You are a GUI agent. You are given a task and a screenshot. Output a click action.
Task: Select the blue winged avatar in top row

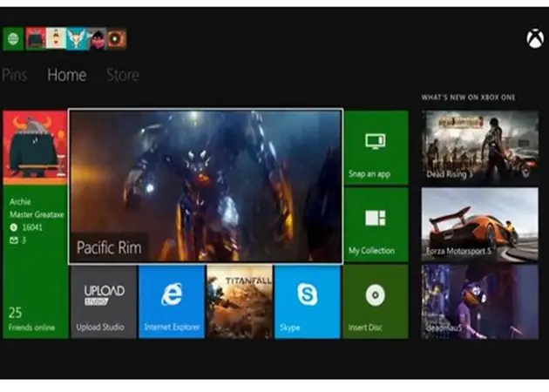click(x=77, y=39)
